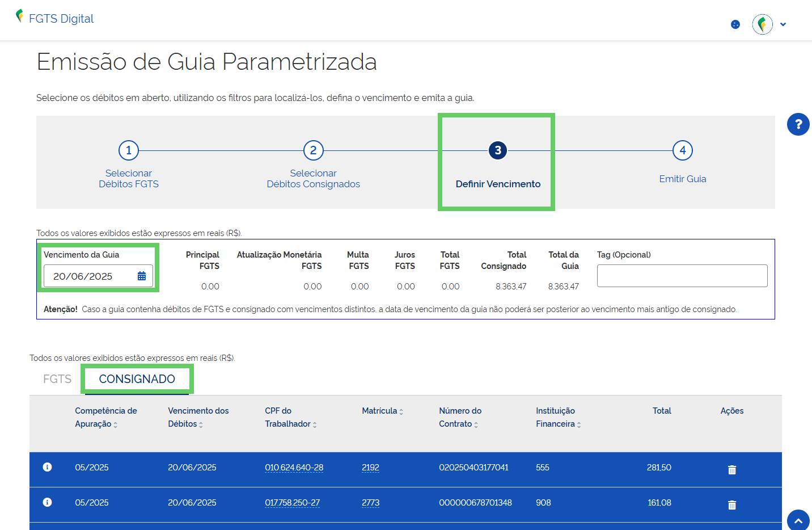812x530 pixels.
Task: Open matrícula link 2192
Action: tap(370, 468)
